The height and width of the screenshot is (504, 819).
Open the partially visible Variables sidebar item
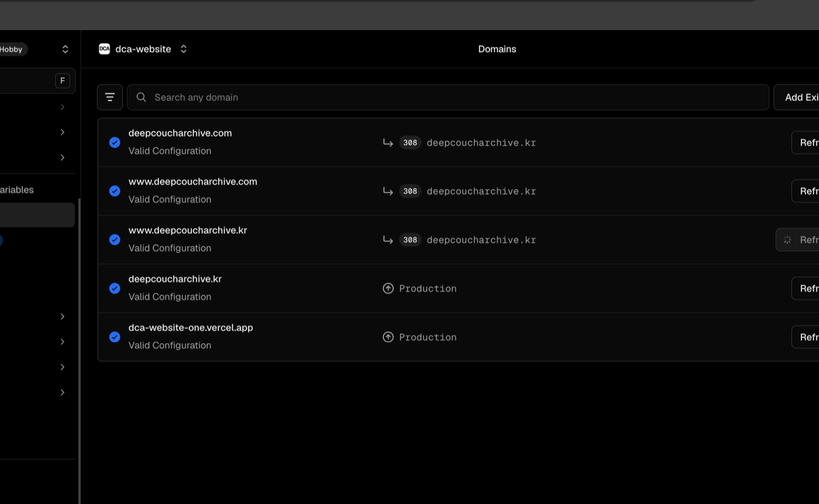pos(17,190)
